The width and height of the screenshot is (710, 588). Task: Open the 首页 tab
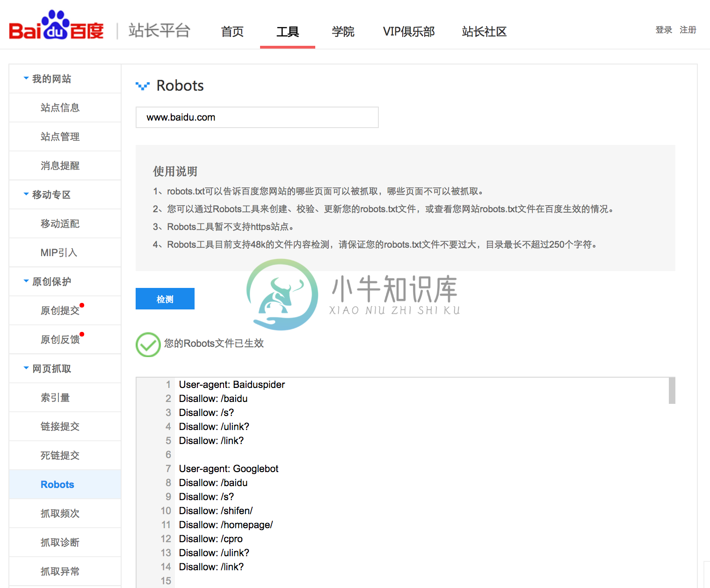pos(232,31)
